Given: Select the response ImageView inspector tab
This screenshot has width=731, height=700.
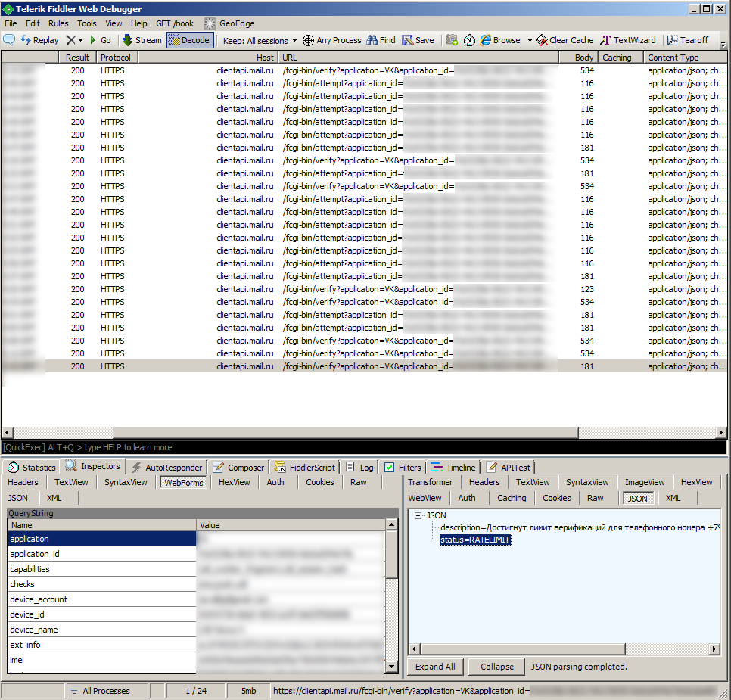Looking at the screenshot, I should tap(644, 482).
